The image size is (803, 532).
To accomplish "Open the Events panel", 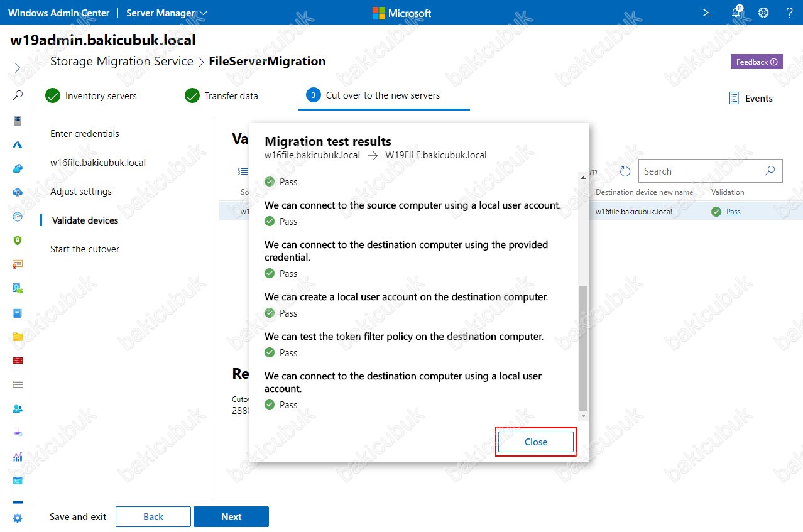I will click(750, 98).
